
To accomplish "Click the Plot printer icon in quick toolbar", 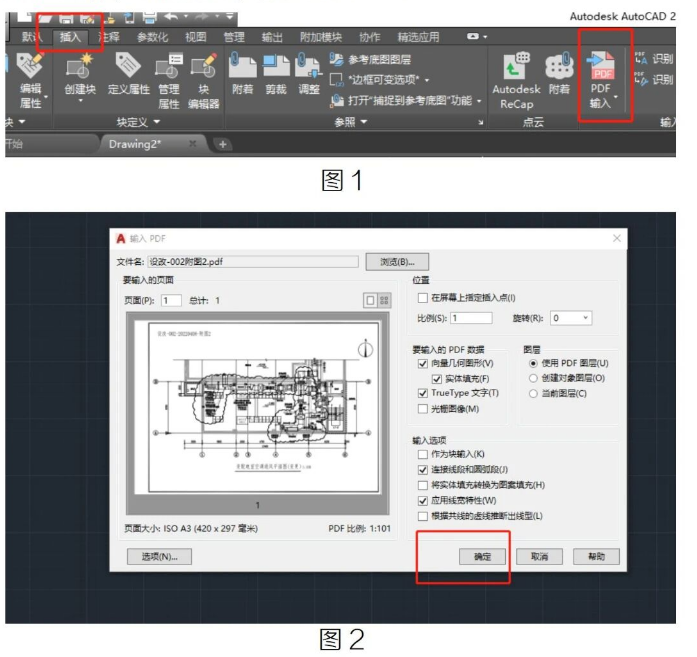I will point(149,18).
